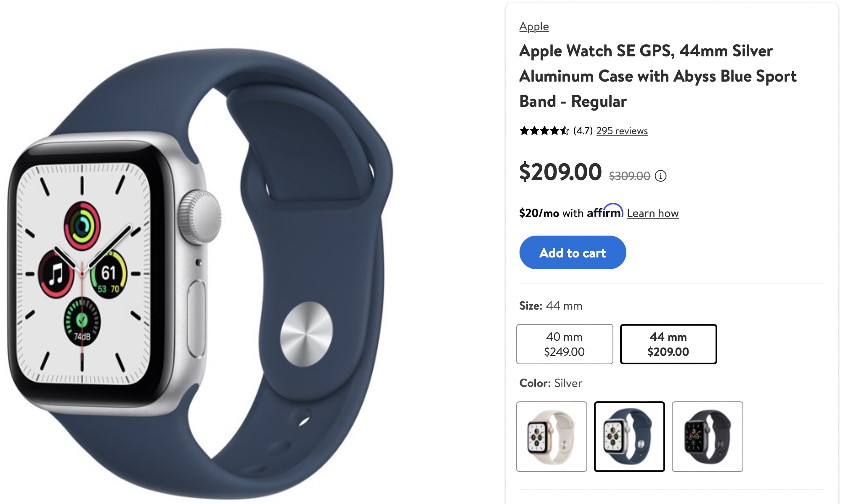Click the $209.00 current price
Screen dimensions: 843x504
click(560, 172)
